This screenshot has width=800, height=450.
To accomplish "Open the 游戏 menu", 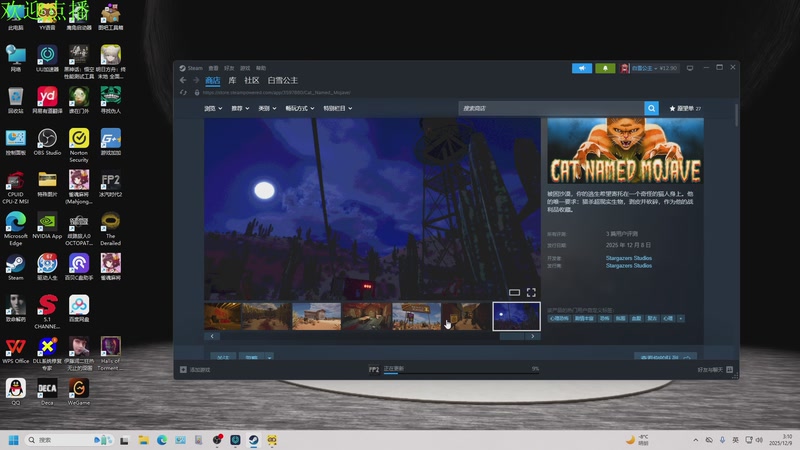I will [x=245, y=68].
